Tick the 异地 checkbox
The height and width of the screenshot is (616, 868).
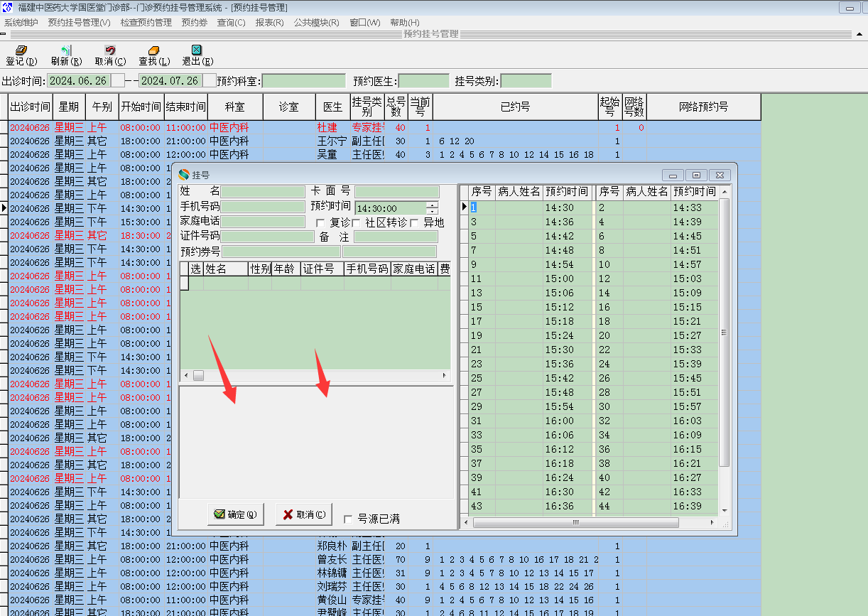[x=414, y=223]
